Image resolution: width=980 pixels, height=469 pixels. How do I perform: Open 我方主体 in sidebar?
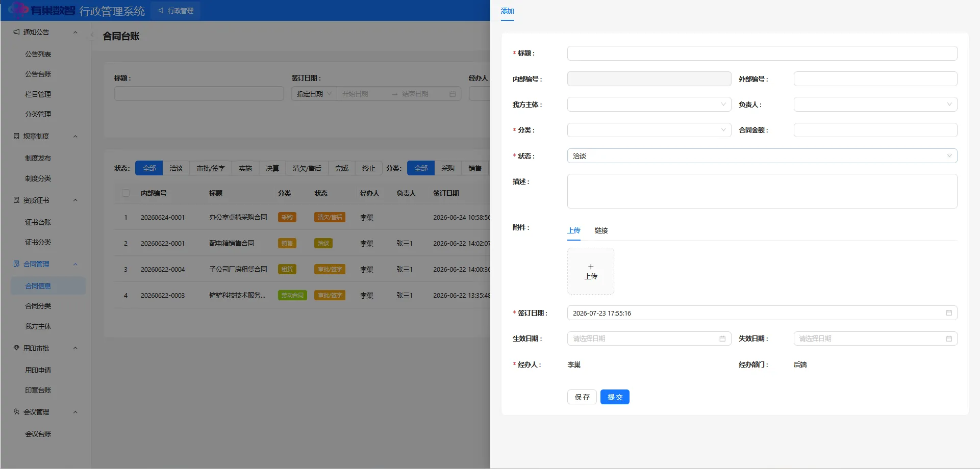click(38, 326)
